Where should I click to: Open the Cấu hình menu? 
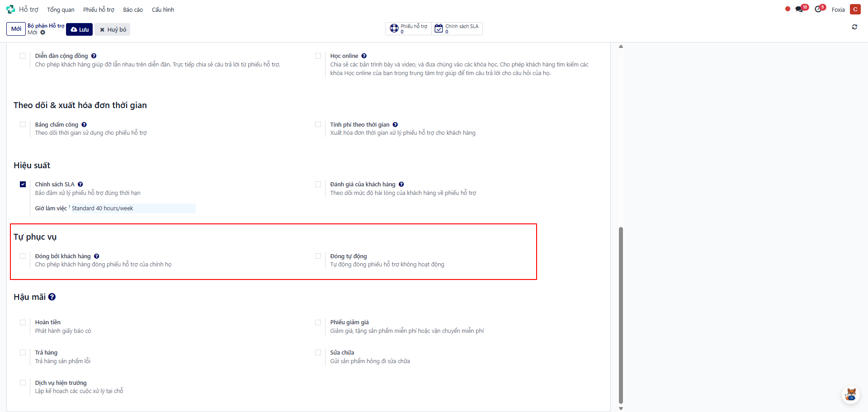pyautogui.click(x=163, y=9)
